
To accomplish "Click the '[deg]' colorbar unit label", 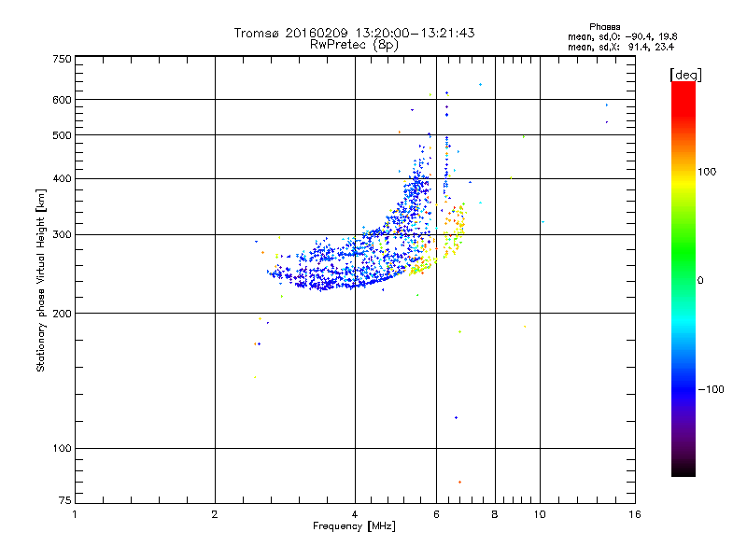I will (x=685, y=75).
